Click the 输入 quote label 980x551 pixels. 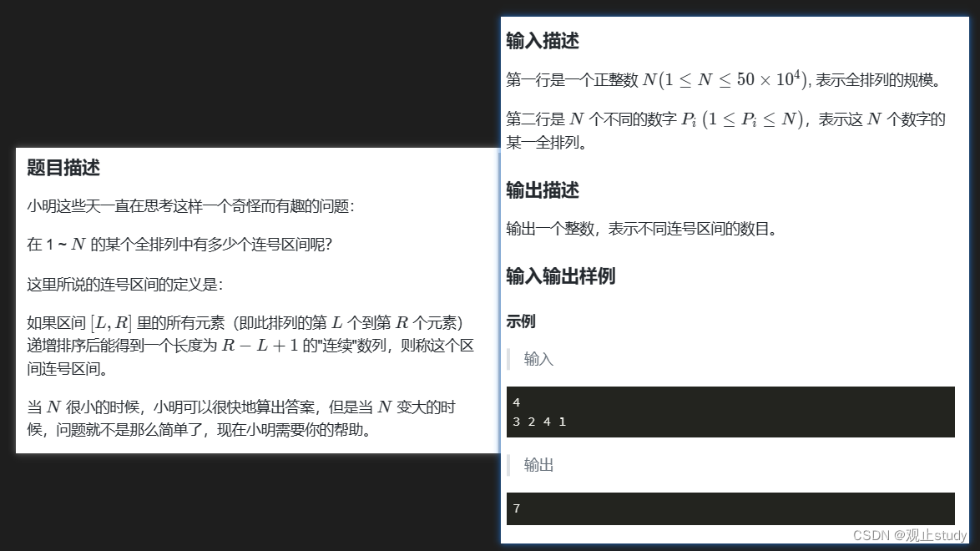(x=538, y=359)
